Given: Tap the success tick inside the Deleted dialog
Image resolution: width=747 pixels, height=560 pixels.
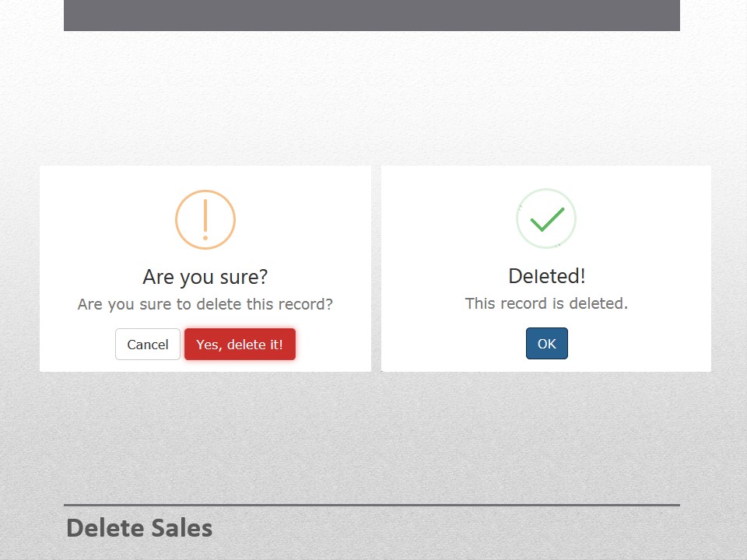Looking at the screenshot, I should (x=546, y=219).
